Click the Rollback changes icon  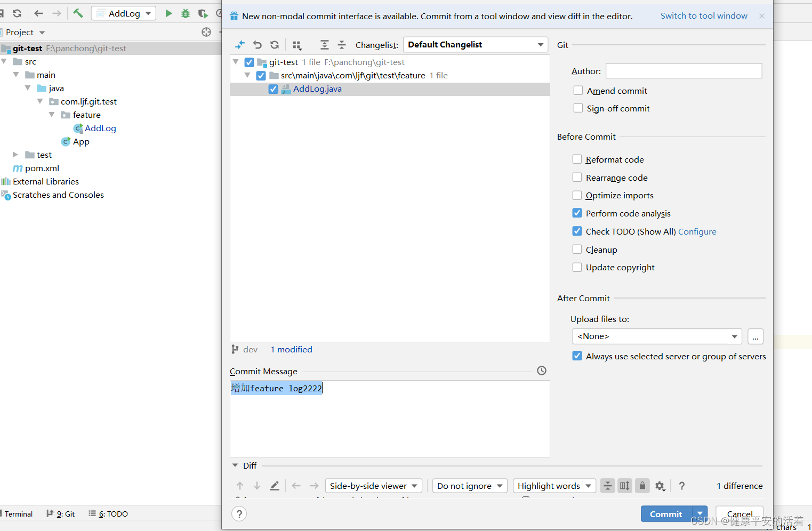pos(258,45)
